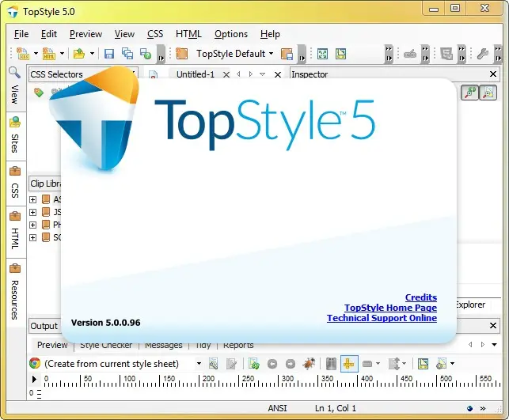This screenshot has width=509, height=420.
Task: Click the bug debug icon in preview toolbar
Action: tap(309, 364)
